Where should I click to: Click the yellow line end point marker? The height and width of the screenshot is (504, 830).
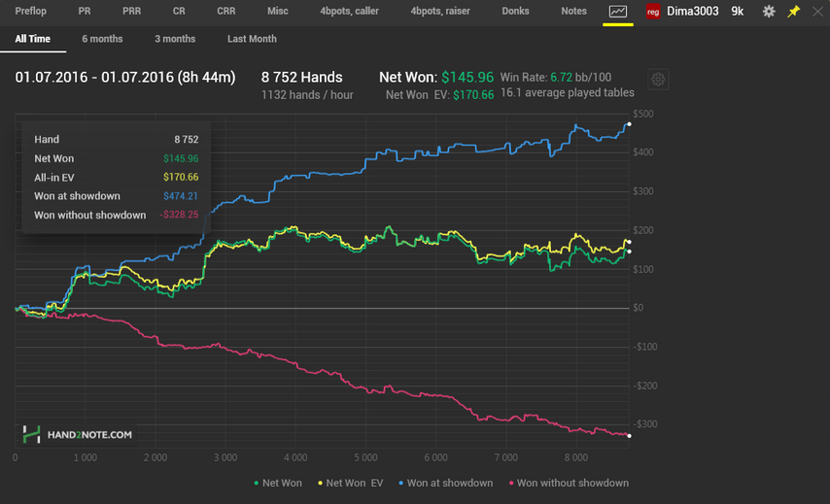(x=630, y=242)
